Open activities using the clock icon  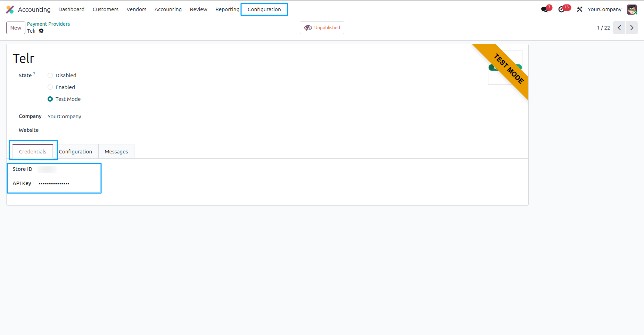click(562, 9)
